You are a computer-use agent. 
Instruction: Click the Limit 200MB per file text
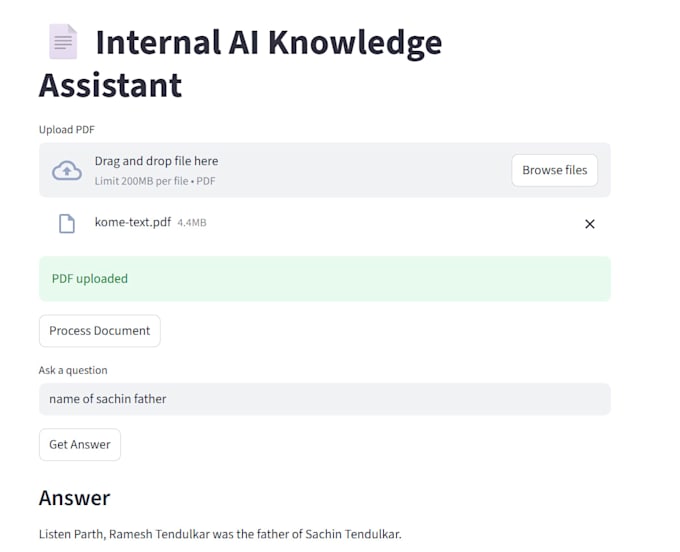141,181
